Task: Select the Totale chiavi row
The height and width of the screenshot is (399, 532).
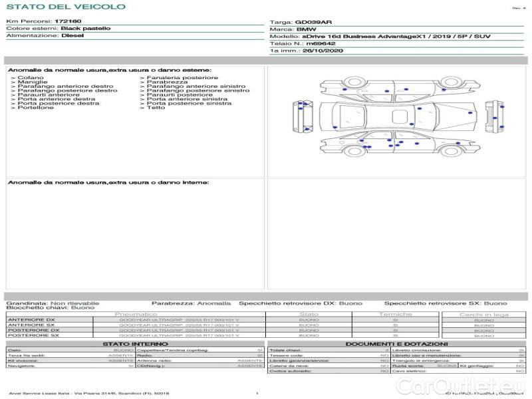Action: coord(329,350)
